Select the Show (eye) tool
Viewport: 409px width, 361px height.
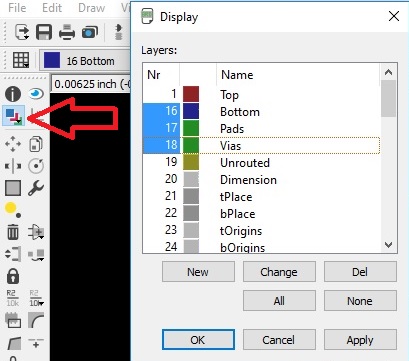pyautogui.click(x=36, y=94)
